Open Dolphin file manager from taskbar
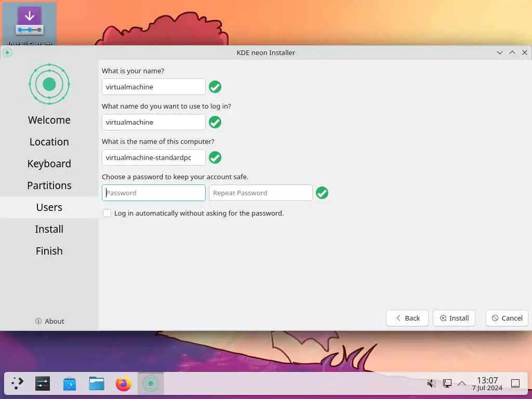 point(97,383)
